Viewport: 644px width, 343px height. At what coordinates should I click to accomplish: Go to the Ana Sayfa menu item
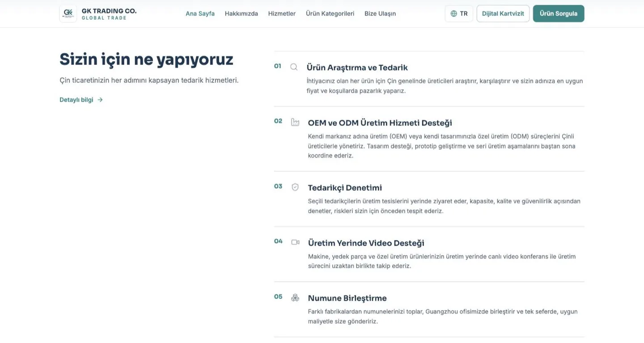[x=200, y=13]
